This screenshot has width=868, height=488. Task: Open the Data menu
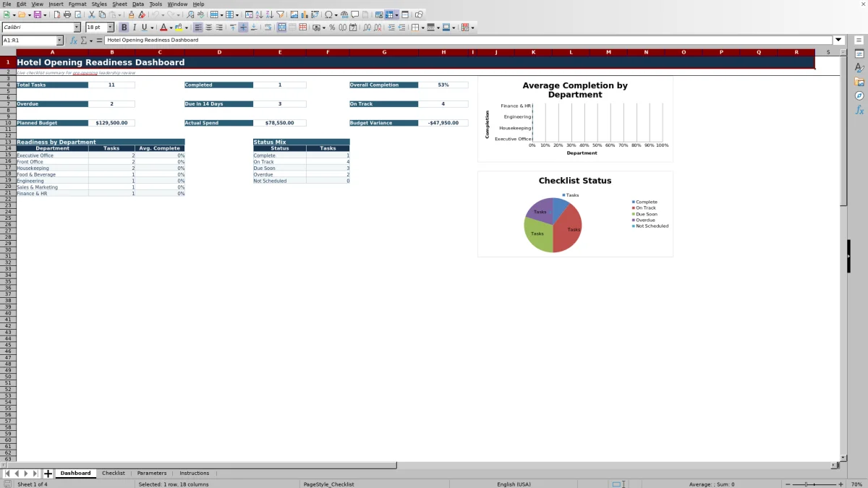click(138, 4)
